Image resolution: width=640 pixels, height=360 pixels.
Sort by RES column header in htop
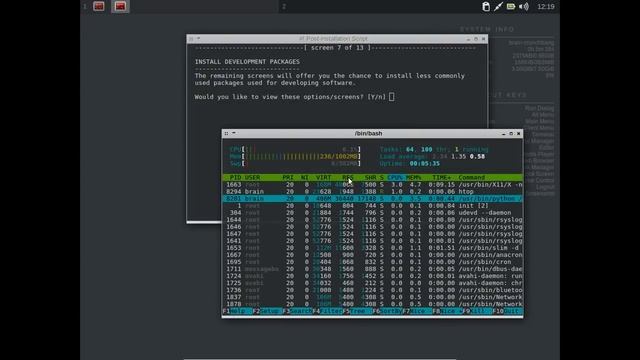pos(348,178)
